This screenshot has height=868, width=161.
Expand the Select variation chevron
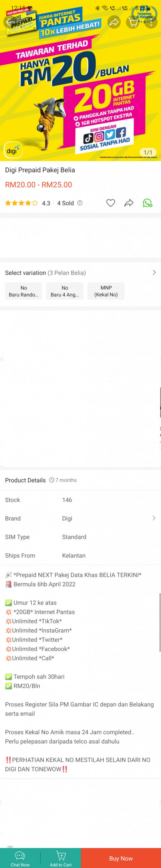154,272
